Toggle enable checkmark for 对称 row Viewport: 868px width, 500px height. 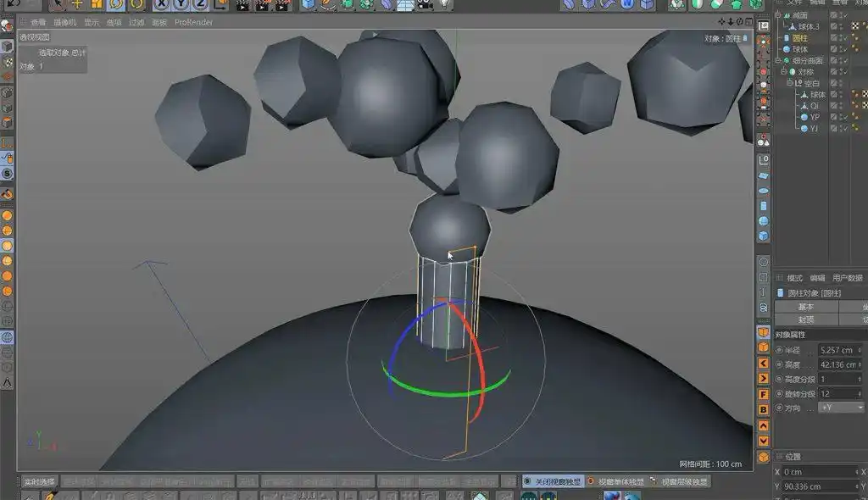(x=846, y=72)
